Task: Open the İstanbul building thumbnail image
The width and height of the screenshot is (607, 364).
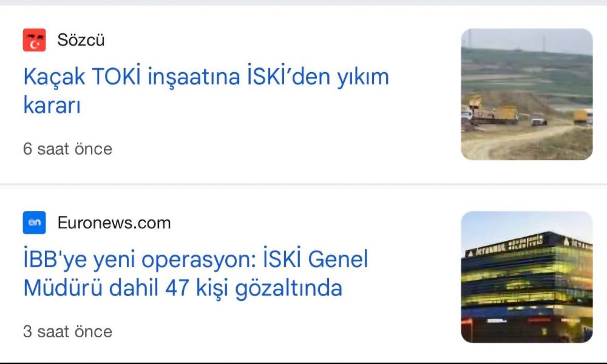Action: pos(527,277)
